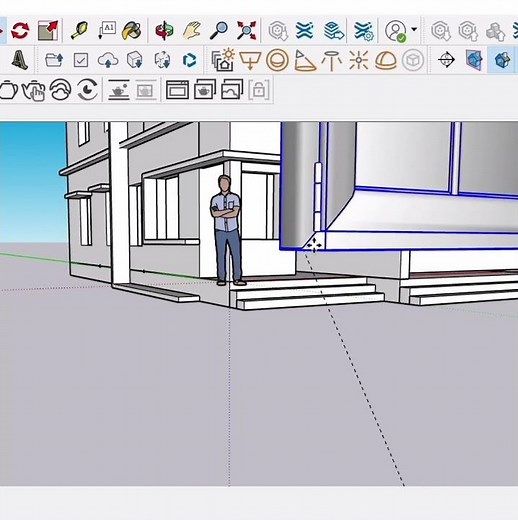Activate the Orbit tool
Image resolution: width=518 pixels, height=520 pixels.
pos(164,31)
